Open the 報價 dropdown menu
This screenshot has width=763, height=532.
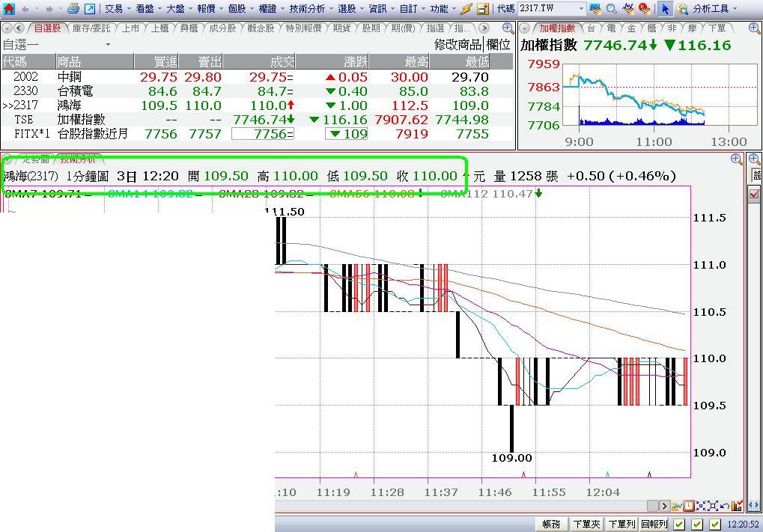click(x=210, y=9)
